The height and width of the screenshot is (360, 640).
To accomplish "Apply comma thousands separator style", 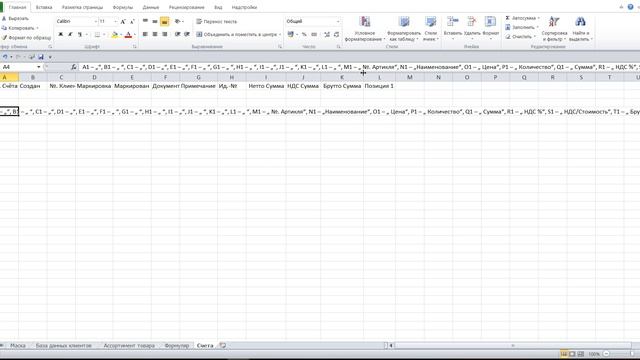I will point(314,35).
